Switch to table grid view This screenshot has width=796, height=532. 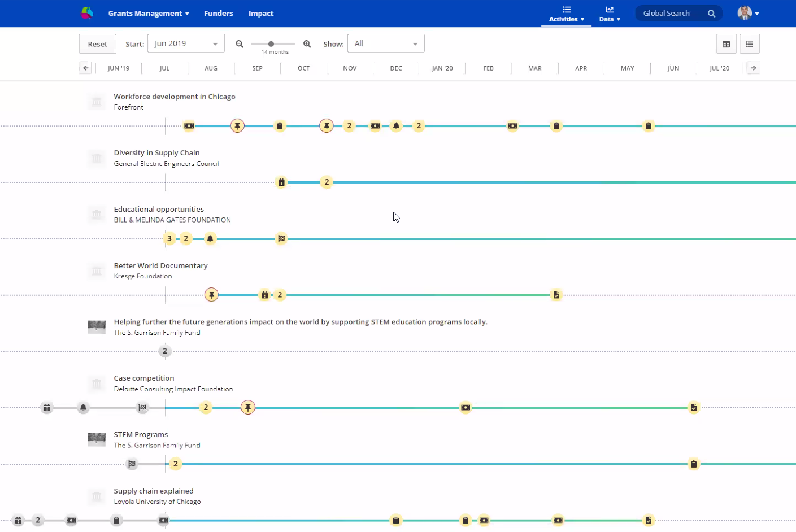[x=726, y=44]
